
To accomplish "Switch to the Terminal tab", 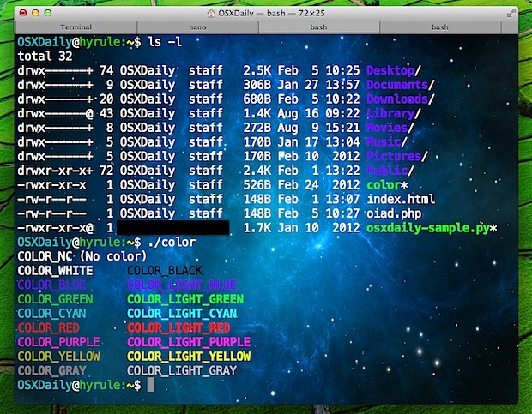I will pos(76,27).
